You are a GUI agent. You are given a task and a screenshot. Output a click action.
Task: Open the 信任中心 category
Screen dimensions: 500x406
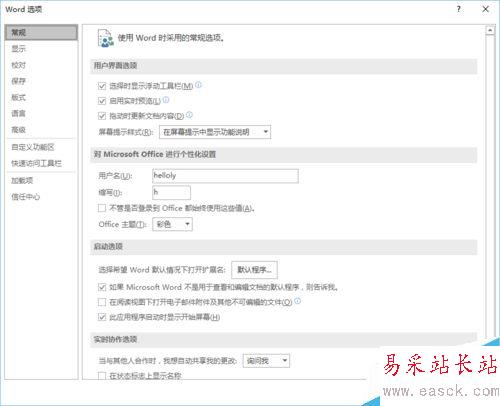coord(26,197)
